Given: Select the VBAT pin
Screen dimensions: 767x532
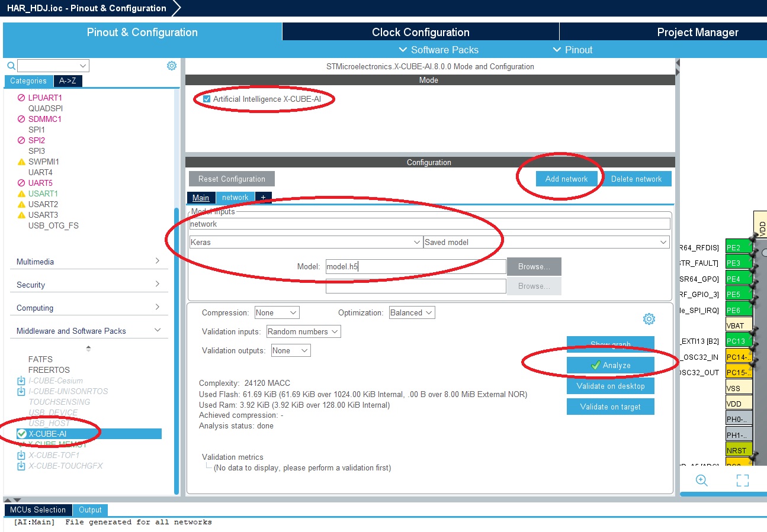Looking at the screenshot, I should coord(739,325).
